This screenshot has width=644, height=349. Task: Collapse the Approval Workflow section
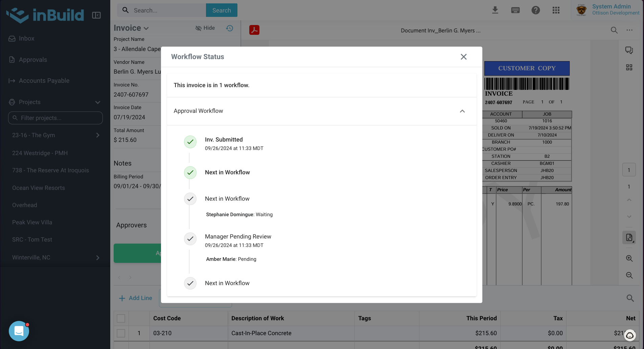coord(462,111)
